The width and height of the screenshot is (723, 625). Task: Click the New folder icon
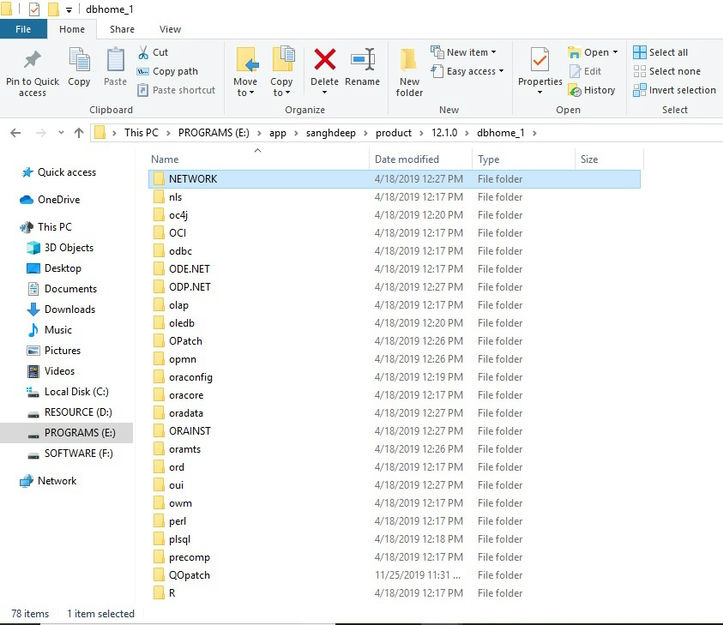(408, 61)
